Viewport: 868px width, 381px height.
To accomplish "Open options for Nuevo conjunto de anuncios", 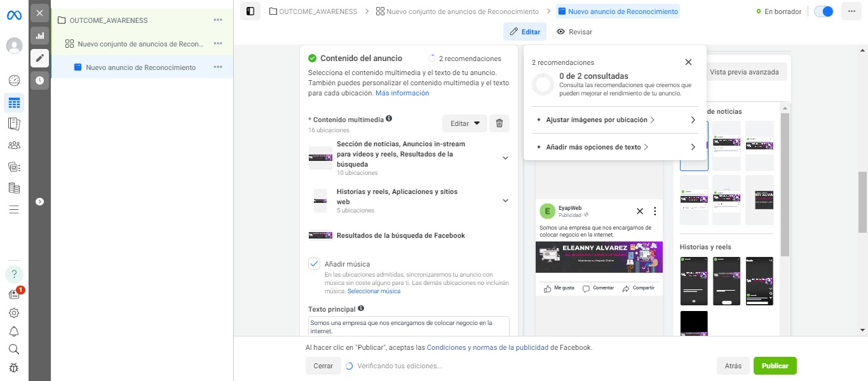I will point(218,44).
